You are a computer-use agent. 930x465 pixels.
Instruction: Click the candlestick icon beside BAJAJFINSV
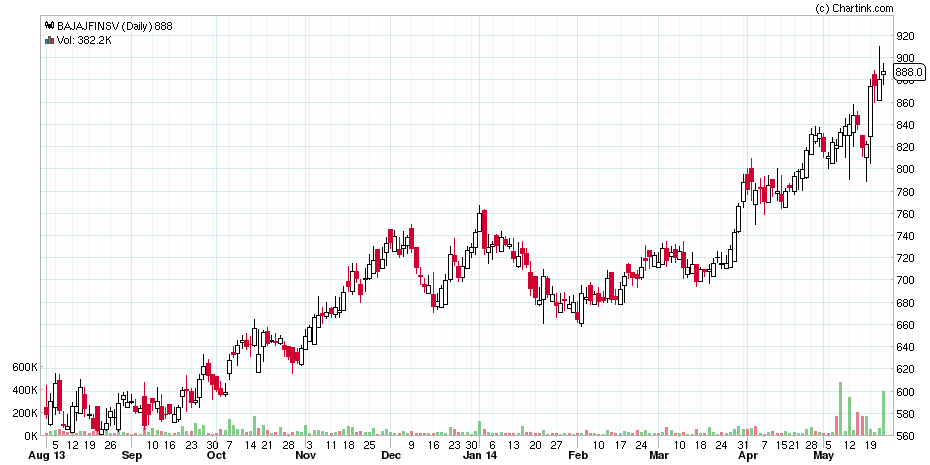click(x=48, y=27)
